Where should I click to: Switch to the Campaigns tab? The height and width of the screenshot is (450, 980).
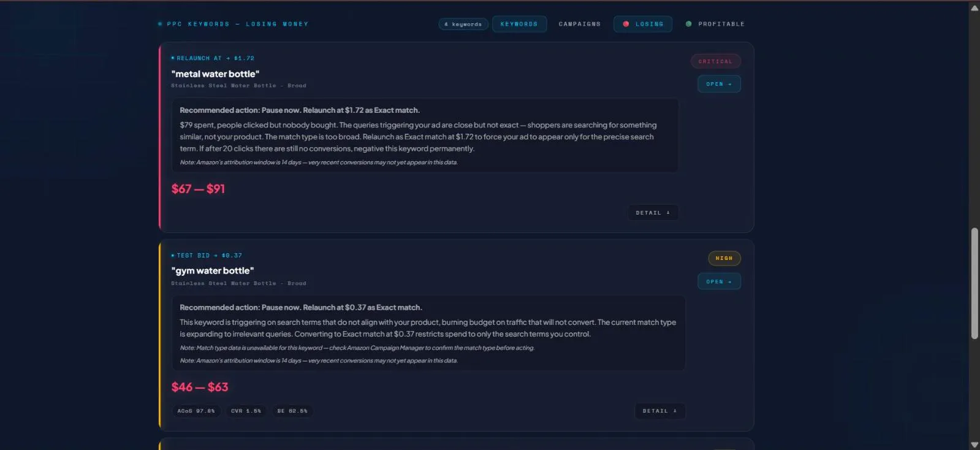[580, 24]
